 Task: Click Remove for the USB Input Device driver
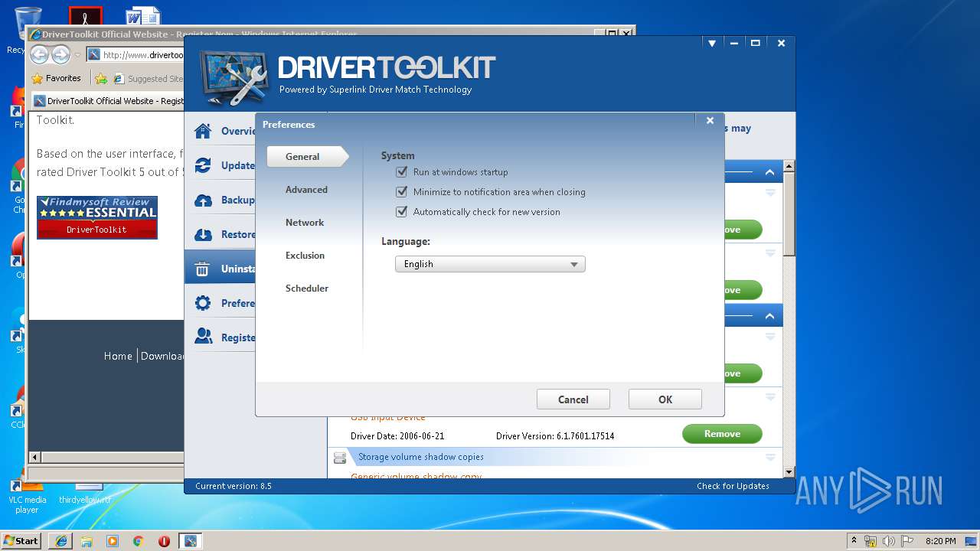(722, 434)
